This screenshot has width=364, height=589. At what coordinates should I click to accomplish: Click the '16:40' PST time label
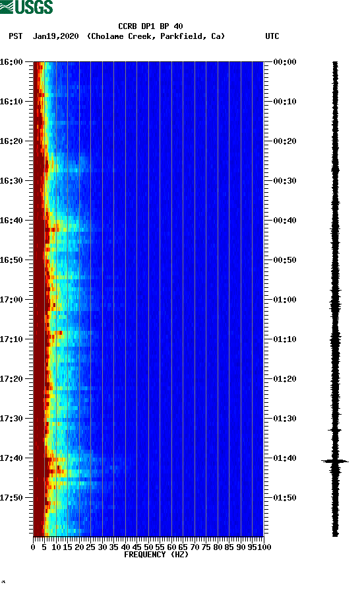(x=12, y=221)
